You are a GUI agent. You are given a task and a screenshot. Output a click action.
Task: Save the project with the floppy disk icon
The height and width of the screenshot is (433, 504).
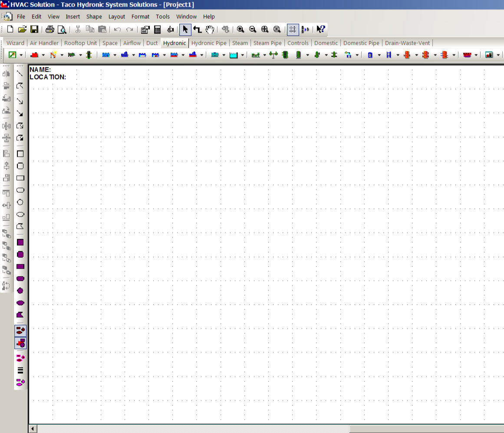(34, 29)
